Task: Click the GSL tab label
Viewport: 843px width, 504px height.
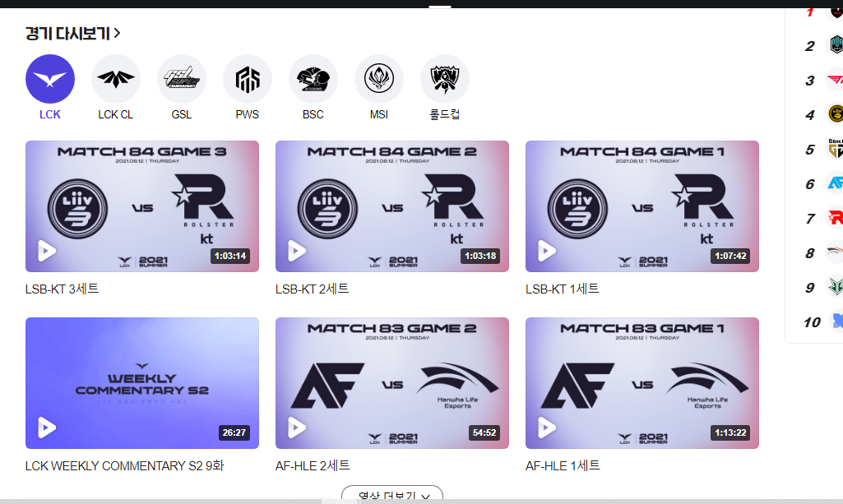Action: coord(182,114)
